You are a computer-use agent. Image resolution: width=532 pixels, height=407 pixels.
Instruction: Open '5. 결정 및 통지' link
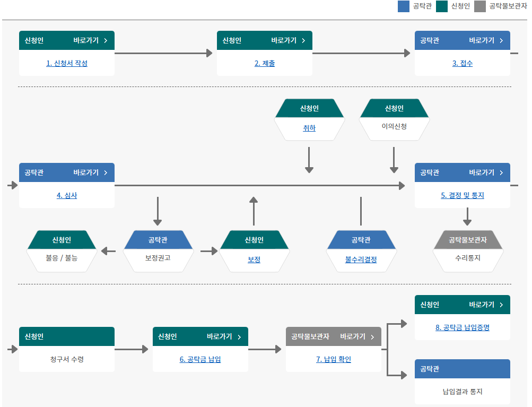coord(463,195)
